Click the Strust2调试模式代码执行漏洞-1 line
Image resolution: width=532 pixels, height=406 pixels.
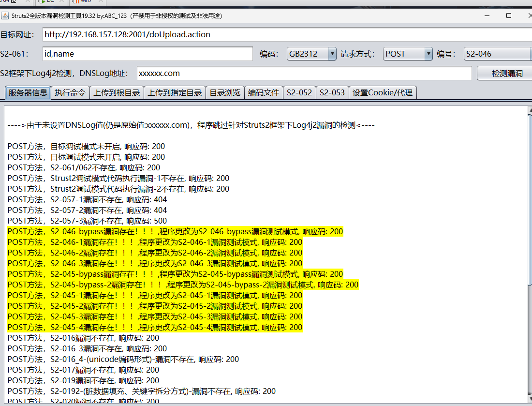[118, 178]
